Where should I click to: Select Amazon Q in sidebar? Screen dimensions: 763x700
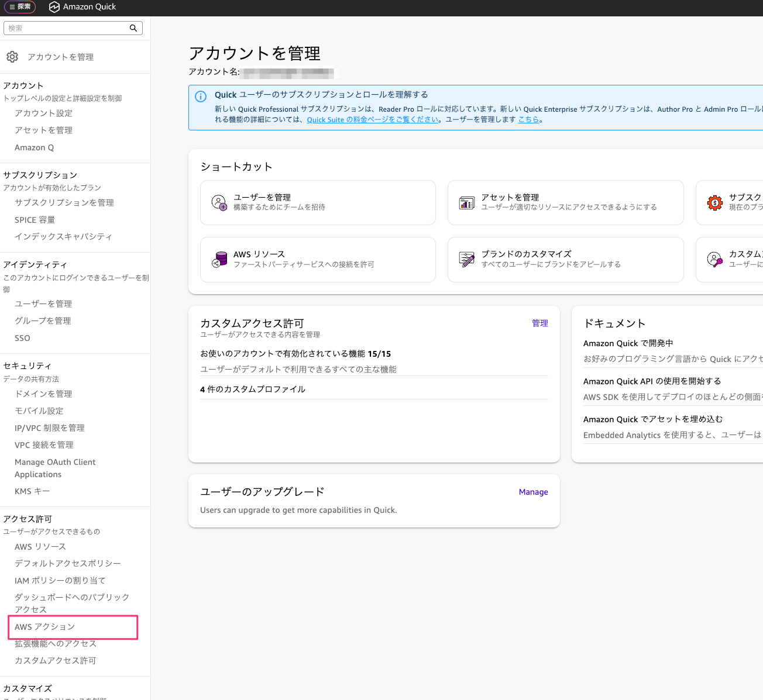pos(35,147)
